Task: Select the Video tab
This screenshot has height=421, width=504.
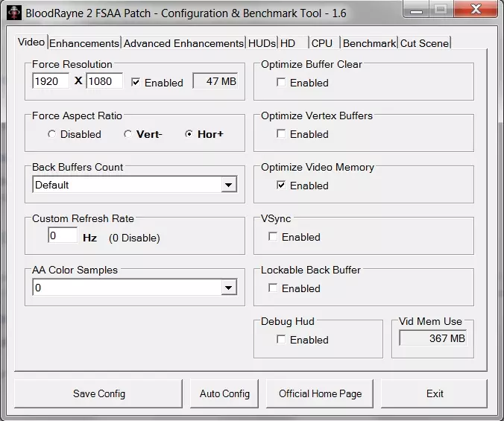Action: click(31, 42)
